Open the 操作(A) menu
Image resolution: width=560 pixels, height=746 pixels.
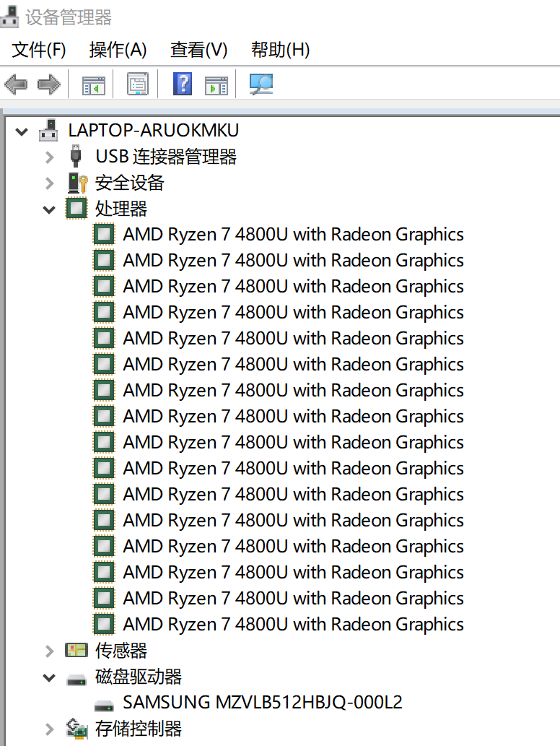118,50
